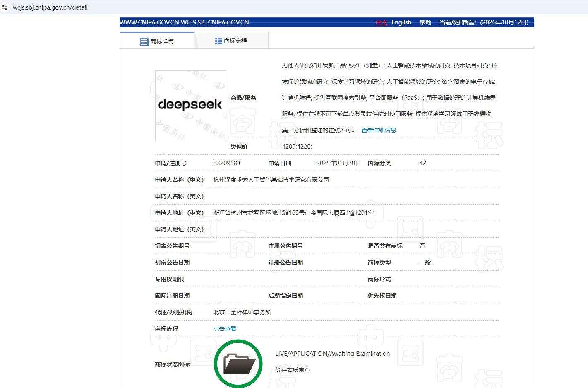Click the 国际分类 label
The image size is (588, 388).
pyautogui.click(x=379, y=163)
